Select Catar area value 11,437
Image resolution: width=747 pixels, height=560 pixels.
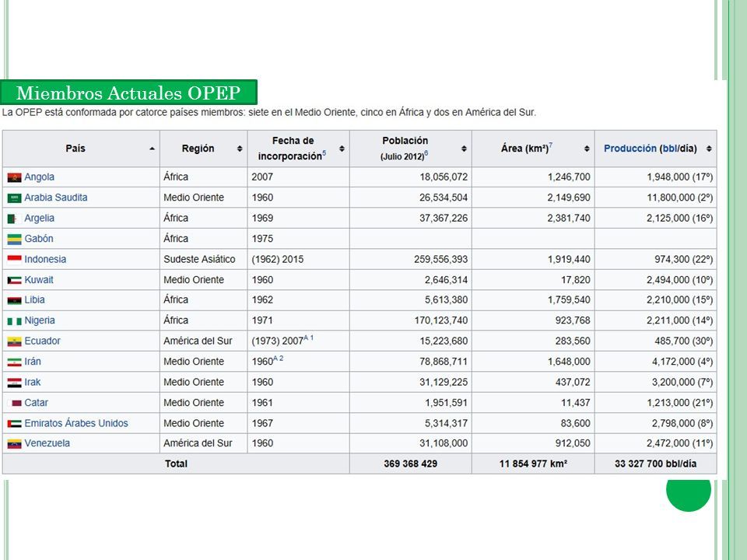click(576, 403)
